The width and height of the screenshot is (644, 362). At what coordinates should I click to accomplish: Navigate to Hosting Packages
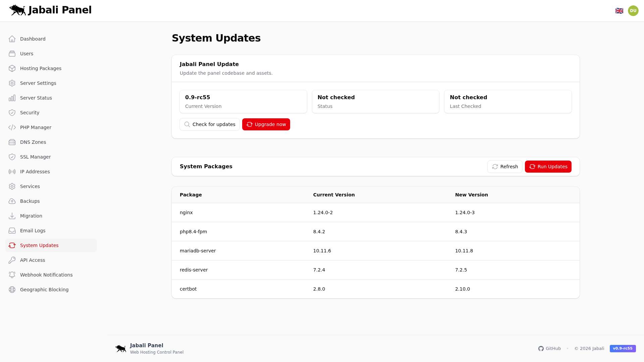[x=41, y=68]
